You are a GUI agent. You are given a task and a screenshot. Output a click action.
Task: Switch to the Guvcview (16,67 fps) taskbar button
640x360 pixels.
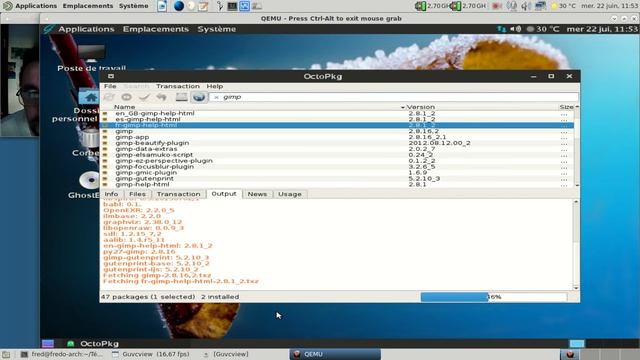click(151, 354)
